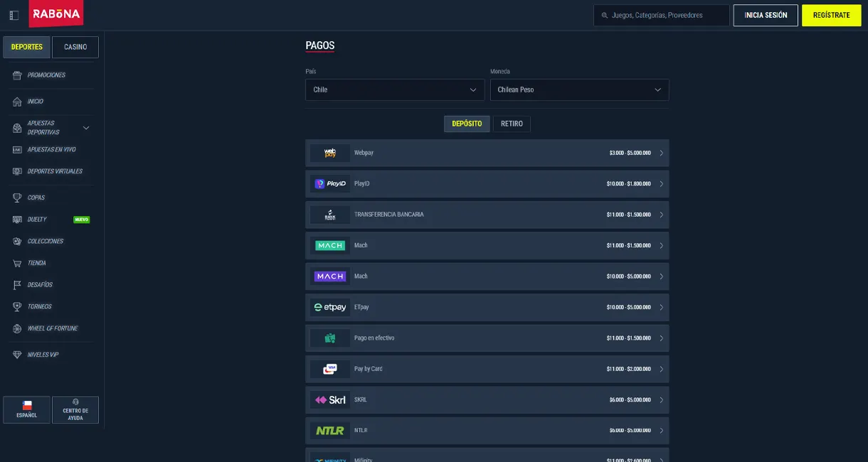Expand the Transferencia Bancaria row arrow

pyautogui.click(x=661, y=215)
